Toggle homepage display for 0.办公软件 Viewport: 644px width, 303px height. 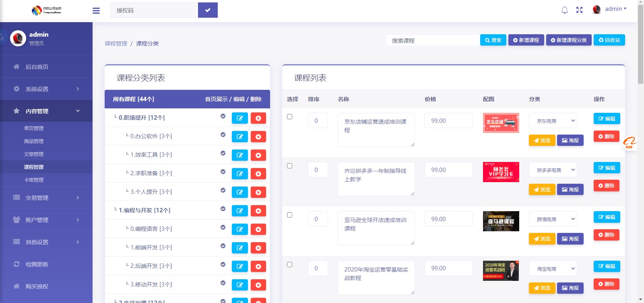223,135
